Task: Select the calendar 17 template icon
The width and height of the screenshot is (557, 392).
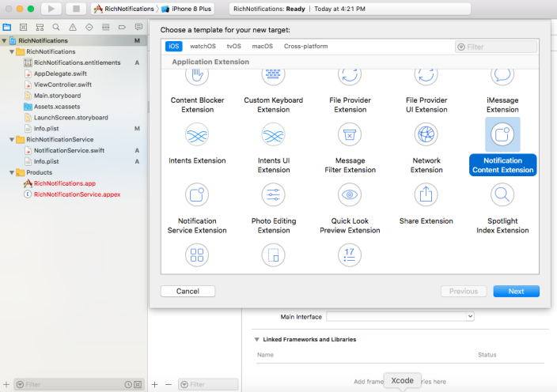Action: click(350, 254)
